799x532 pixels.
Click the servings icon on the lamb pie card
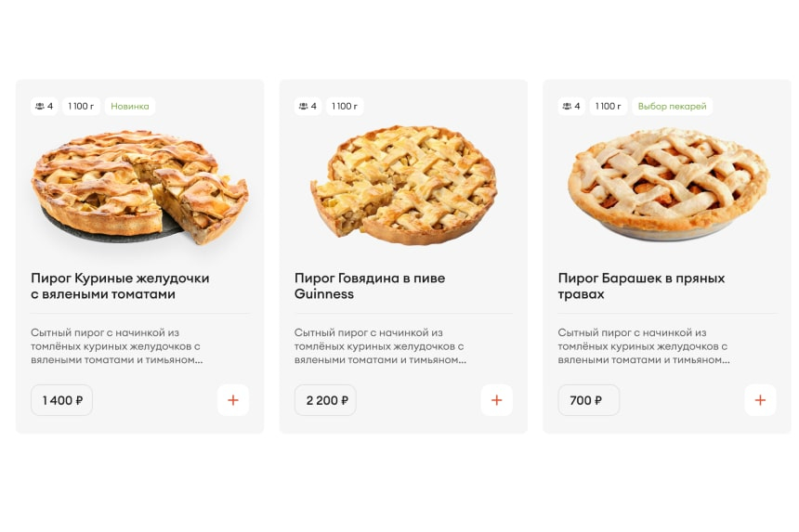[568, 106]
